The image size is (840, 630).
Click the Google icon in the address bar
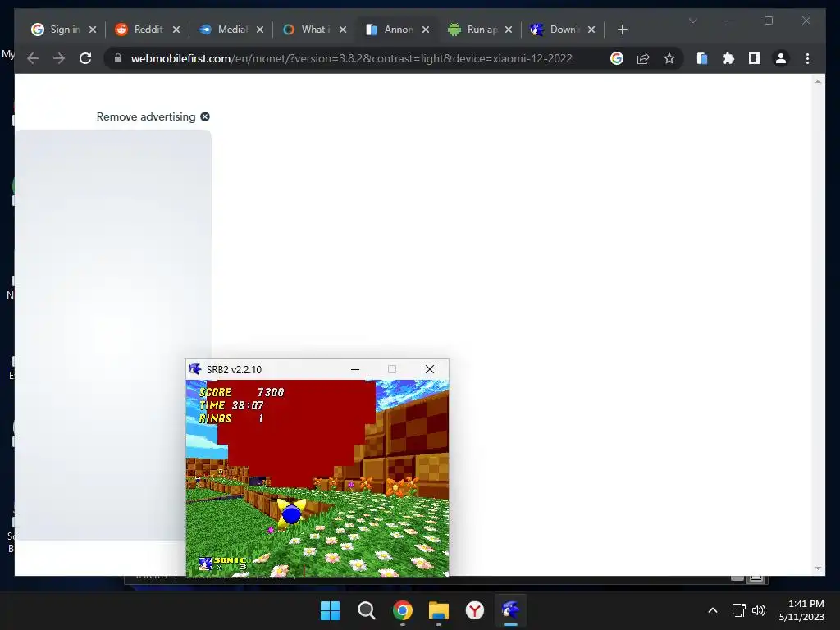617,58
